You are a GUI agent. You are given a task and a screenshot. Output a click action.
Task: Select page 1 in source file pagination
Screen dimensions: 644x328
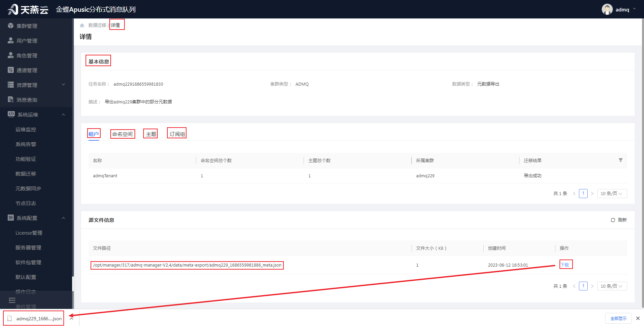pos(583,286)
